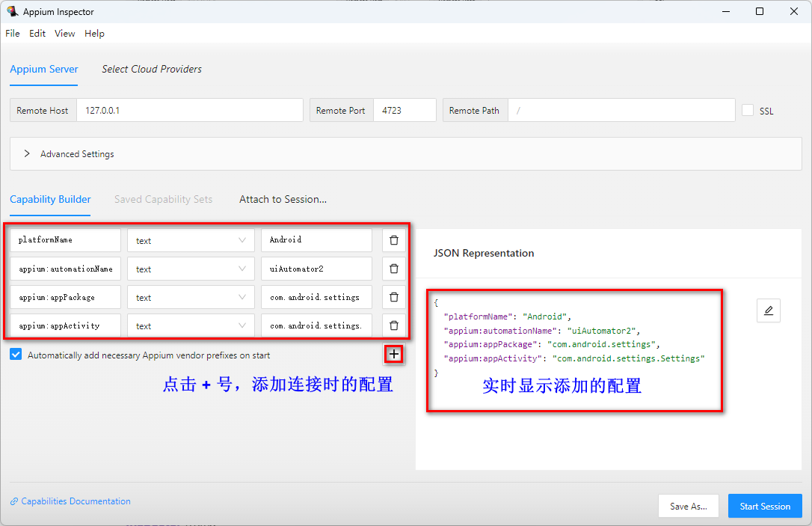The height and width of the screenshot is (526, 812).
Task: Open the File menu
Action: click(13, 33)
